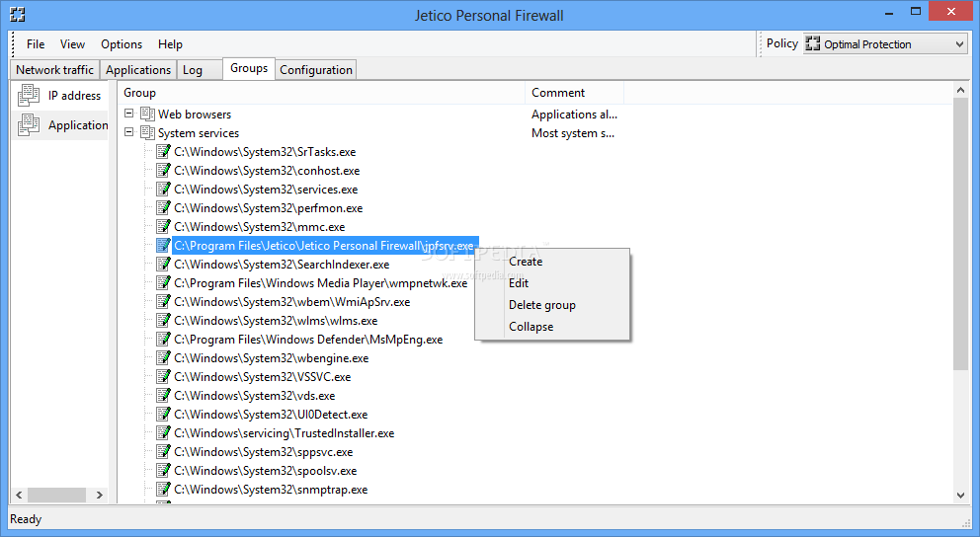Open the Policy dropdown list

click(959, 43)
